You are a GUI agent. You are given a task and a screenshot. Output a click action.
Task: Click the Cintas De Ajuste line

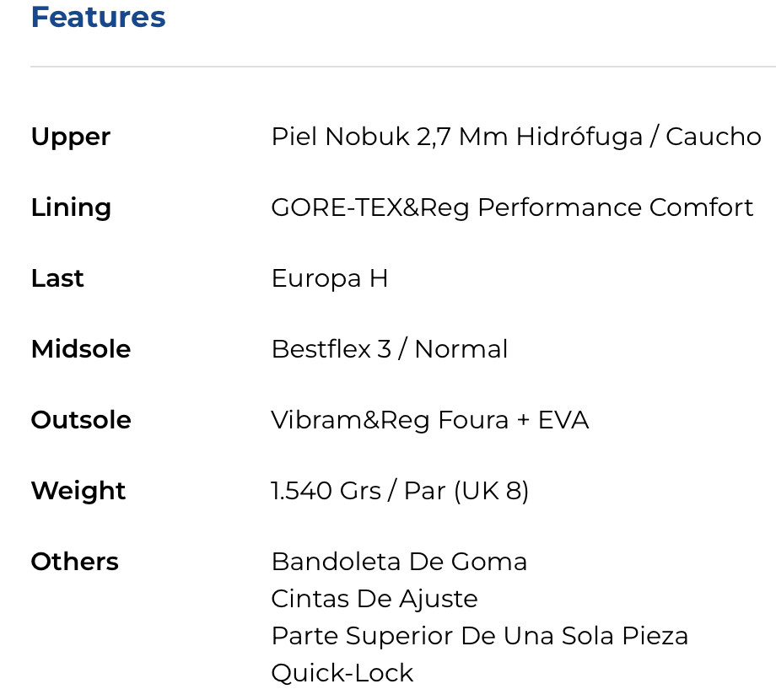point(375,599)
